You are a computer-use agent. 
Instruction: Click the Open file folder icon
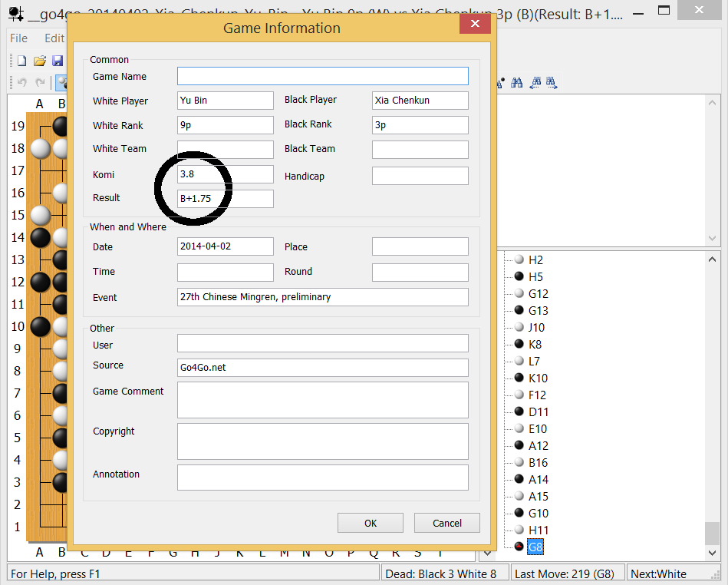point(39,61)
